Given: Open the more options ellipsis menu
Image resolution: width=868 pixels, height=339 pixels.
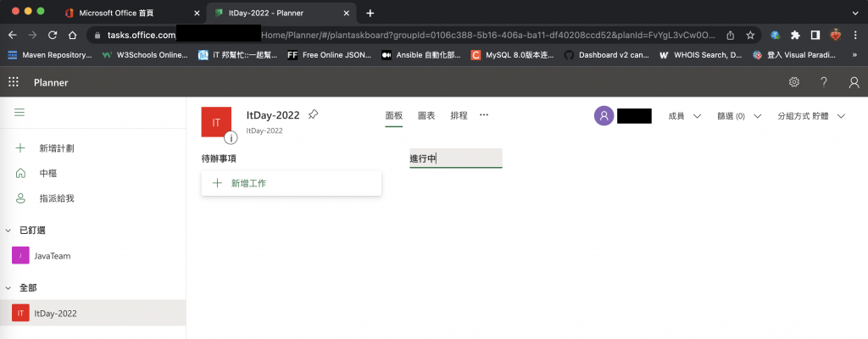Looking at the screenshot, I should click(x=484, y=115).
